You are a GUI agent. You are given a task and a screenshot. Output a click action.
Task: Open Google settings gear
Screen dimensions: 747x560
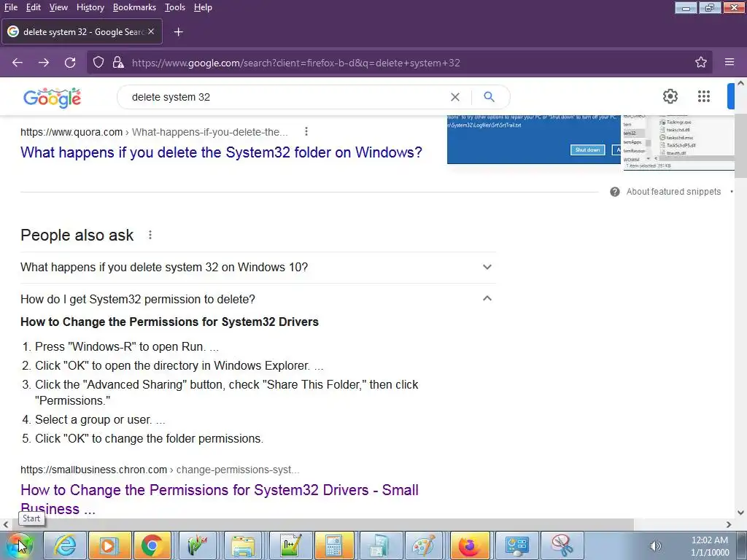tap(670, 97)
